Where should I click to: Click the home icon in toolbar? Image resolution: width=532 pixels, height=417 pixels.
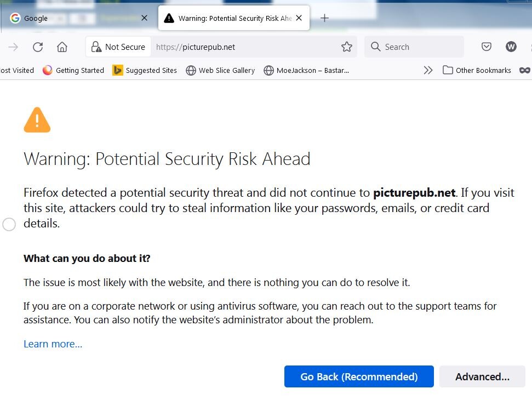click(62, 47)
